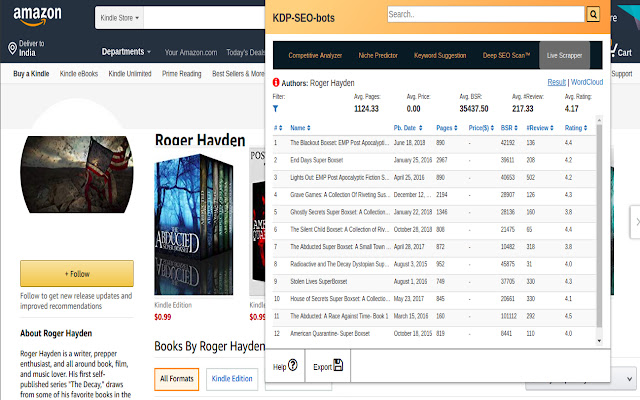Click the Avg. Pages value 1124.33
640x400 pixels.
coord(366,109)
